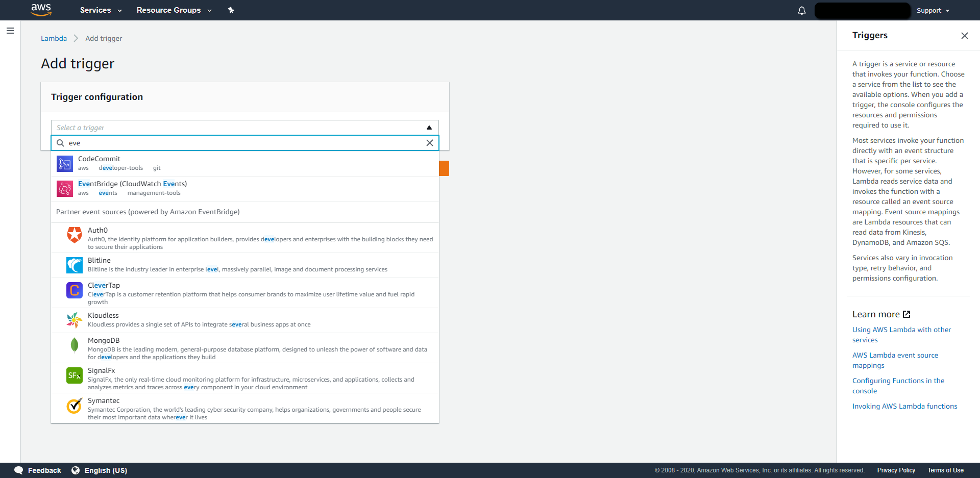Clear the trigger search text

click(x=430, y=143)
